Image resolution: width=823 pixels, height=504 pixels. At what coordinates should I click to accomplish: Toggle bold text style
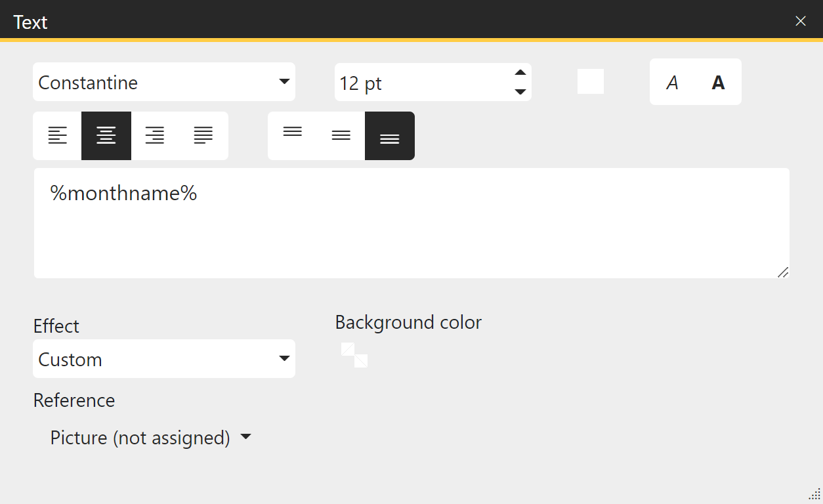[x=719, y=83]
